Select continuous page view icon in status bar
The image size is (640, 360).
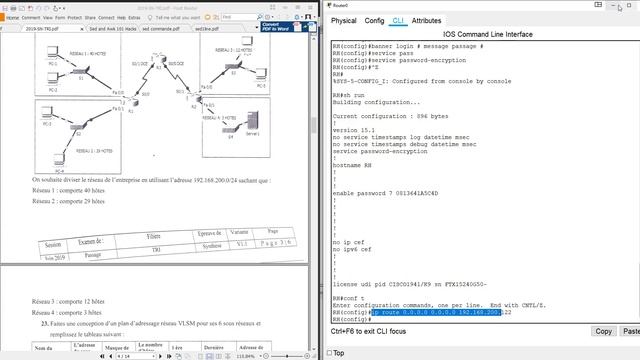click(209, 356)
